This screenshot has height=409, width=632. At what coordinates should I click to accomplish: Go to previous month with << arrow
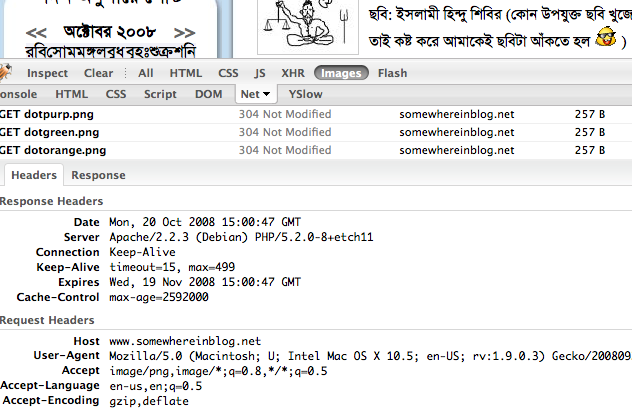point(36,33)
